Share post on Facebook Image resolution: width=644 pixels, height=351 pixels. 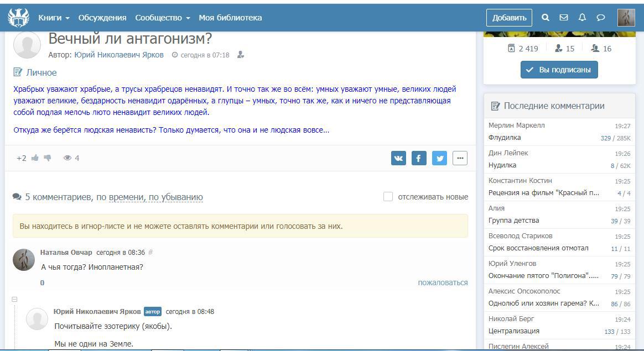pos(419,158)
